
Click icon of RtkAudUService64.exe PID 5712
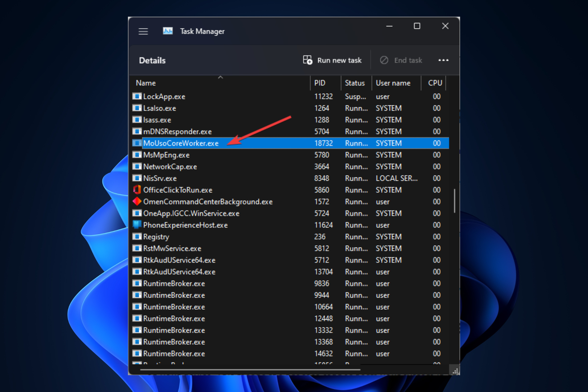(x=137, y=260)
